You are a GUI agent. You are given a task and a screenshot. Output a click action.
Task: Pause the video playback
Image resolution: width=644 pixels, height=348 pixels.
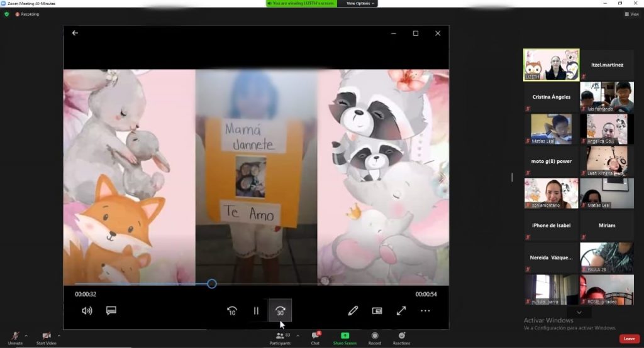256,311
